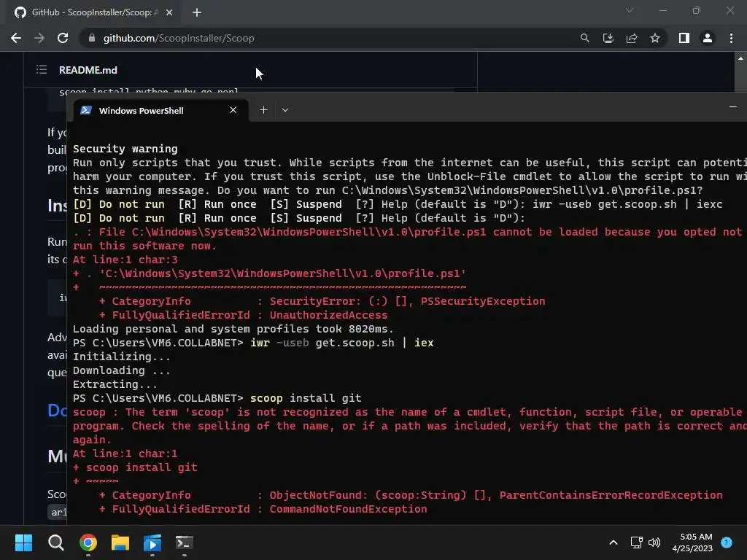The height and width of the screenshot is (560, 747).
Task: Click the PowerShell icon in terminal tab
Action: (x=86, y=111)
